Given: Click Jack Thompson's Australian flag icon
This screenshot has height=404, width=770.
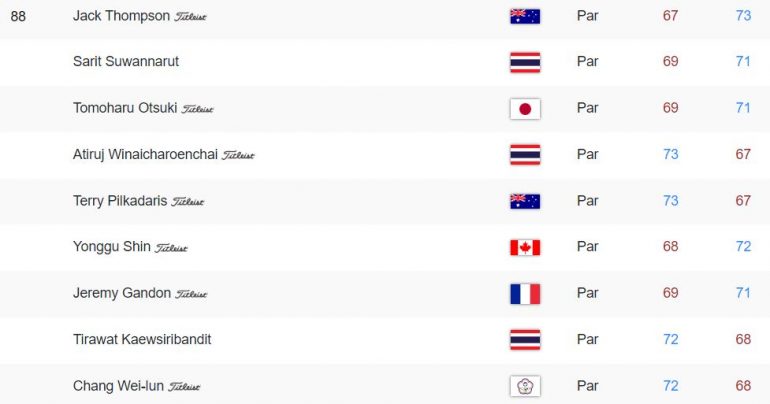Looking at the screenshot, I should tap(525, 16).
